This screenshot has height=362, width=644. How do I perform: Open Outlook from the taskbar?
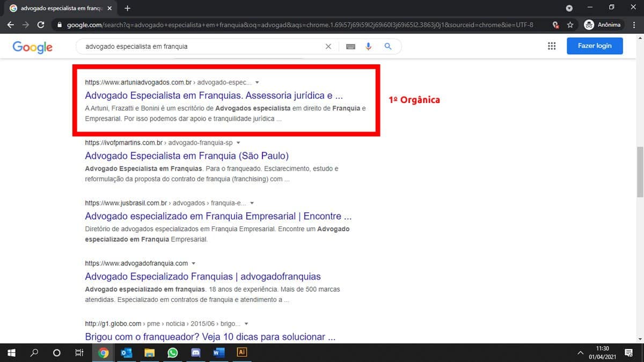[x=127, y=353]
